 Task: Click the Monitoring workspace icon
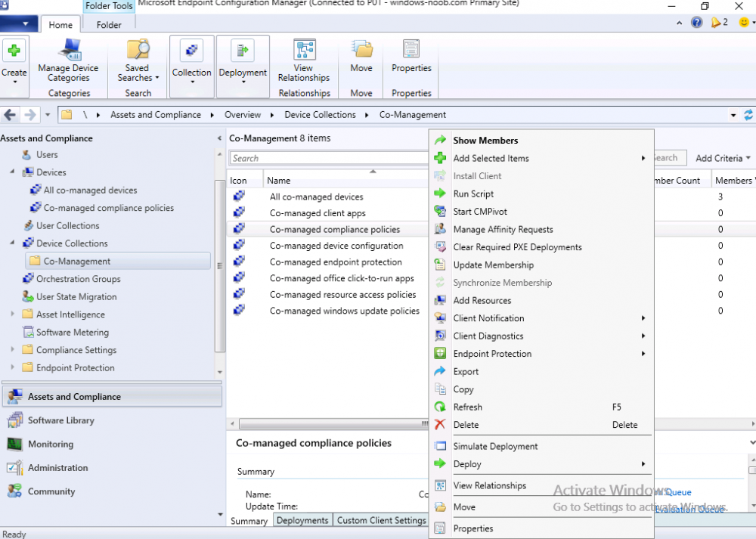(14, 444)
